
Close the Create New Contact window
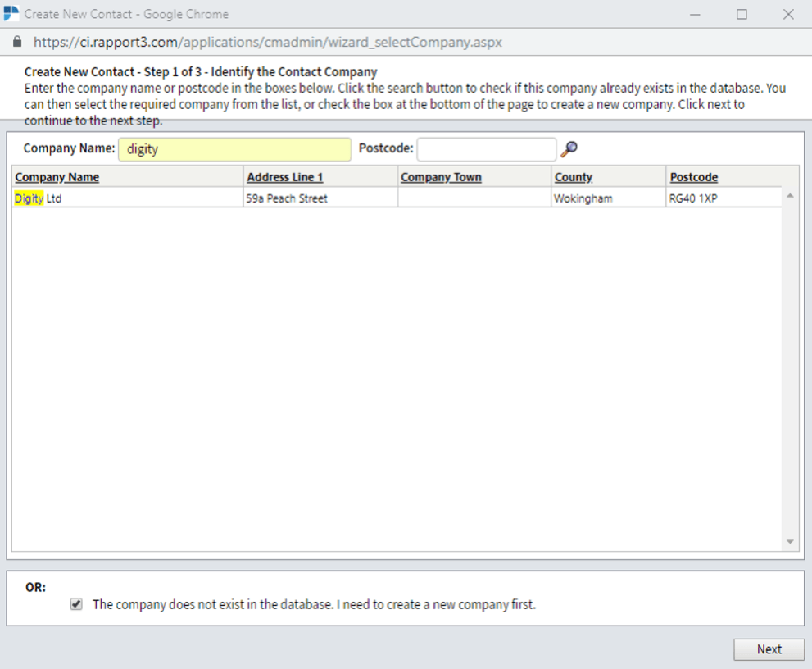pyautogui.click(x=788, y=14)
